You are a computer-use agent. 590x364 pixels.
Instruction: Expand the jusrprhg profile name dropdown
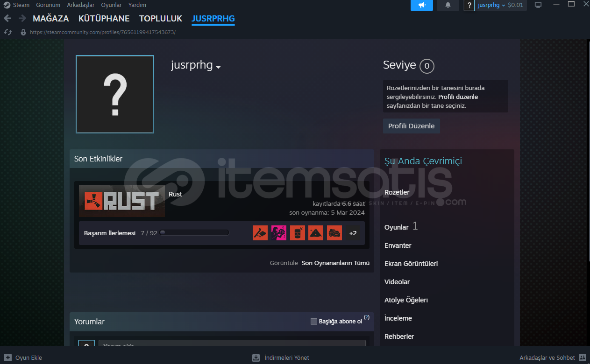tap(218, 67)
